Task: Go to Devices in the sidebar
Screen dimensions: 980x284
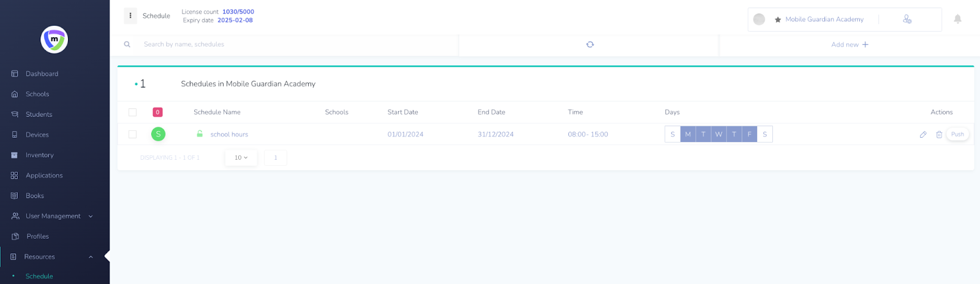Action: tap(37, 135)
